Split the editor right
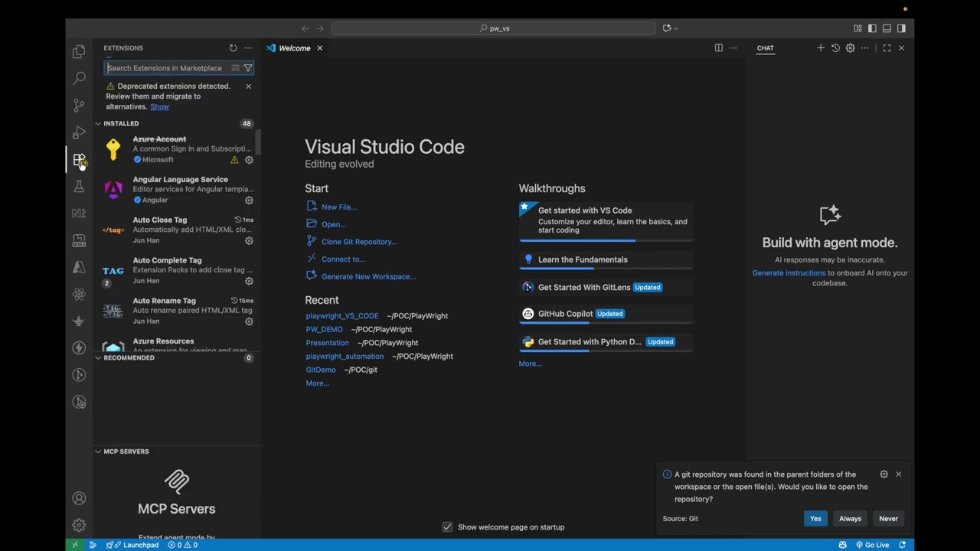 tap(718, 47)
